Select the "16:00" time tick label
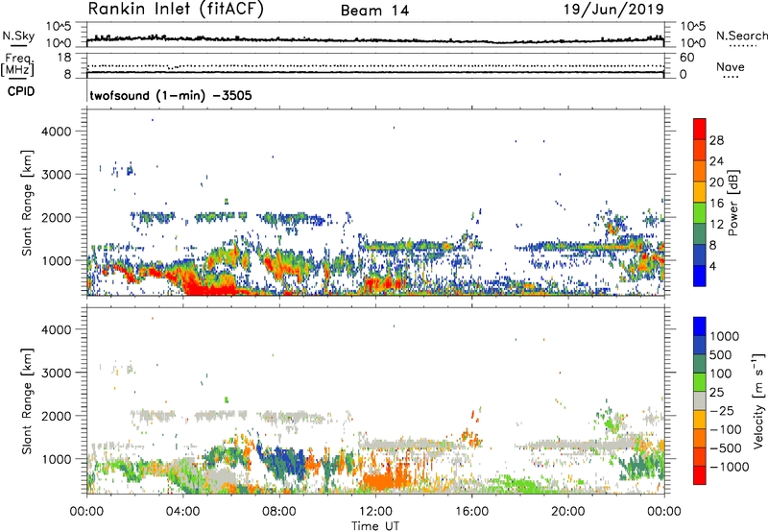 pyautogui.click(x=471, y=512)
